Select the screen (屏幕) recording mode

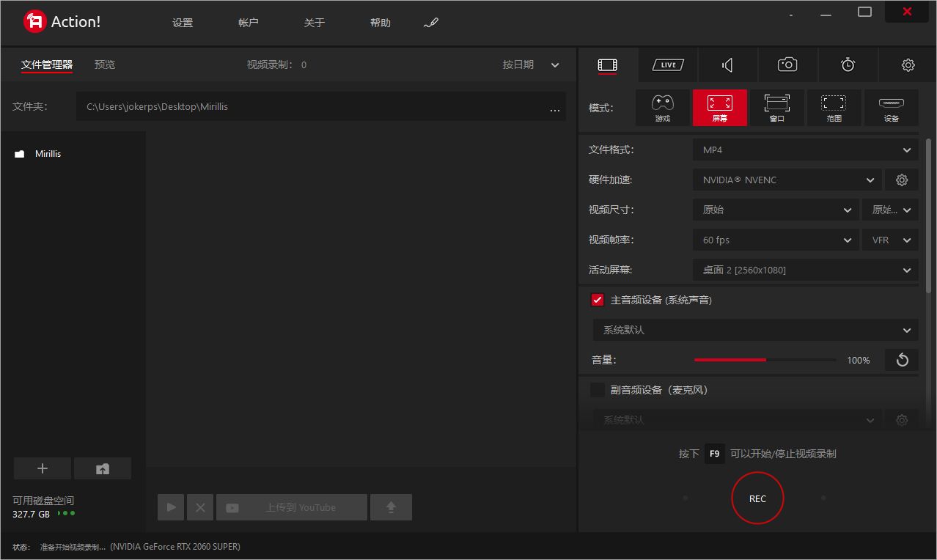tap(719, 108)
